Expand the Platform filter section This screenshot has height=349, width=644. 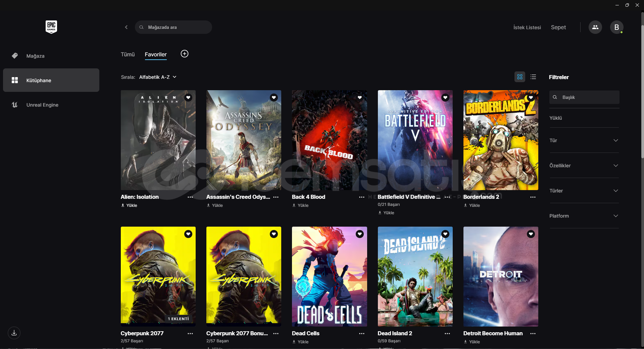pos(584,216)
